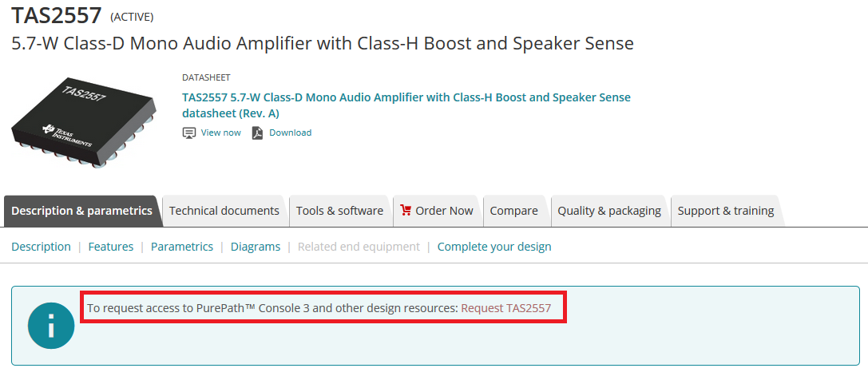Go to Quality & packaging tab

coord(608,211)
